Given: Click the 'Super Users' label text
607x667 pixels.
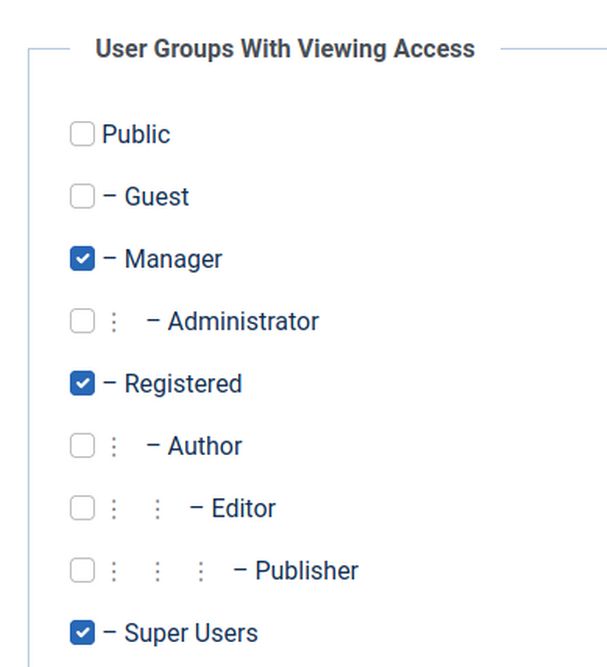Looking at the screenshot, I should click(x=191, y=633).
